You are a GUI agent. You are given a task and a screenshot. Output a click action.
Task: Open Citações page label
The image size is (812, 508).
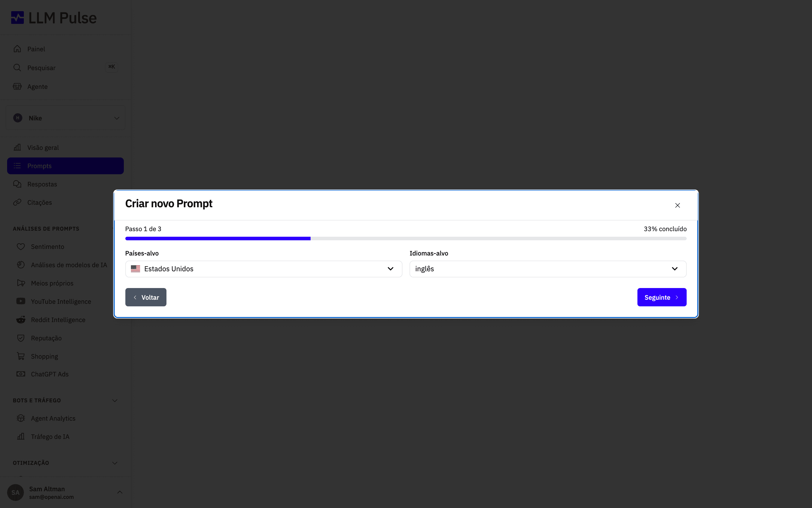(x=40, y=202)
